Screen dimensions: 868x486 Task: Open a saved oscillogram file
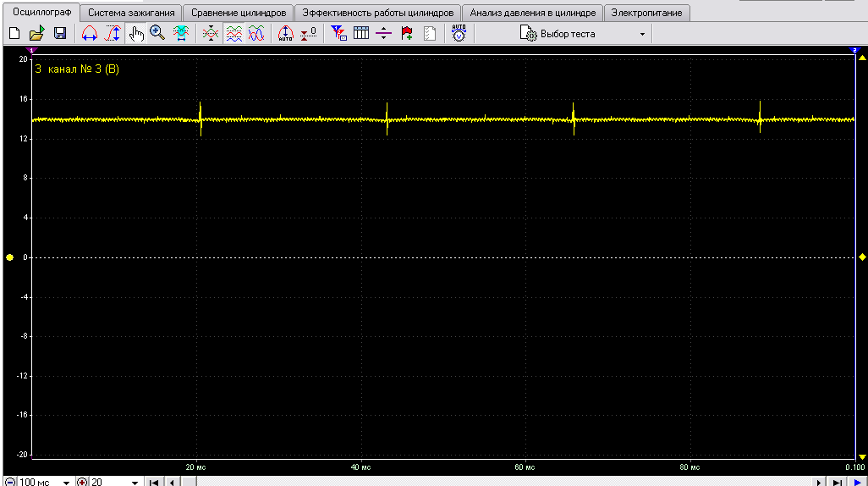click(36, 34)
